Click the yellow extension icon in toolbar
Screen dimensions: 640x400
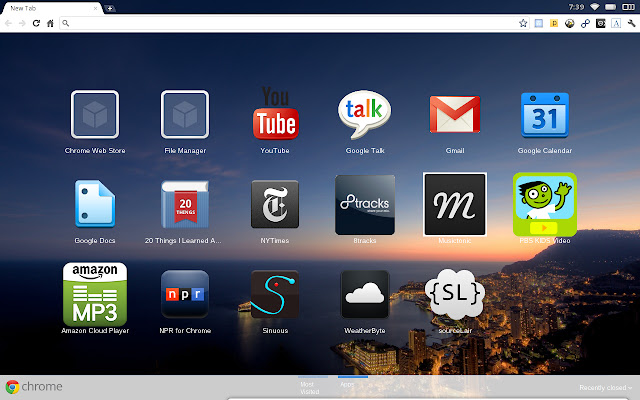(x=554, y=23)
